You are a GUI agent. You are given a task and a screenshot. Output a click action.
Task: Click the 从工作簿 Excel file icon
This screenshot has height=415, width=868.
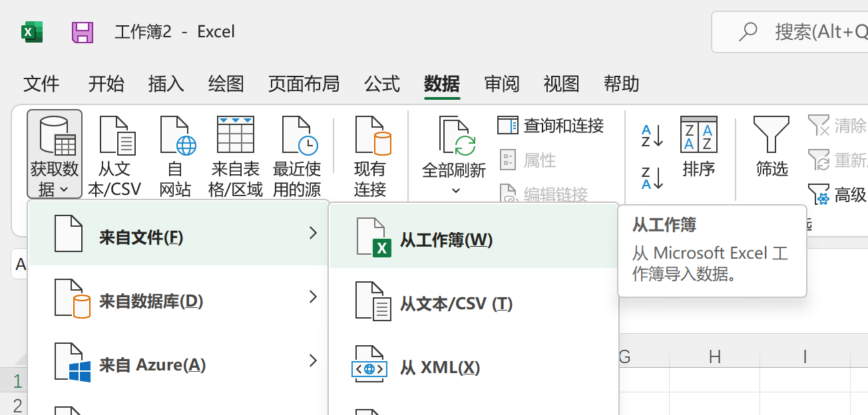click(x=374, y=237)
